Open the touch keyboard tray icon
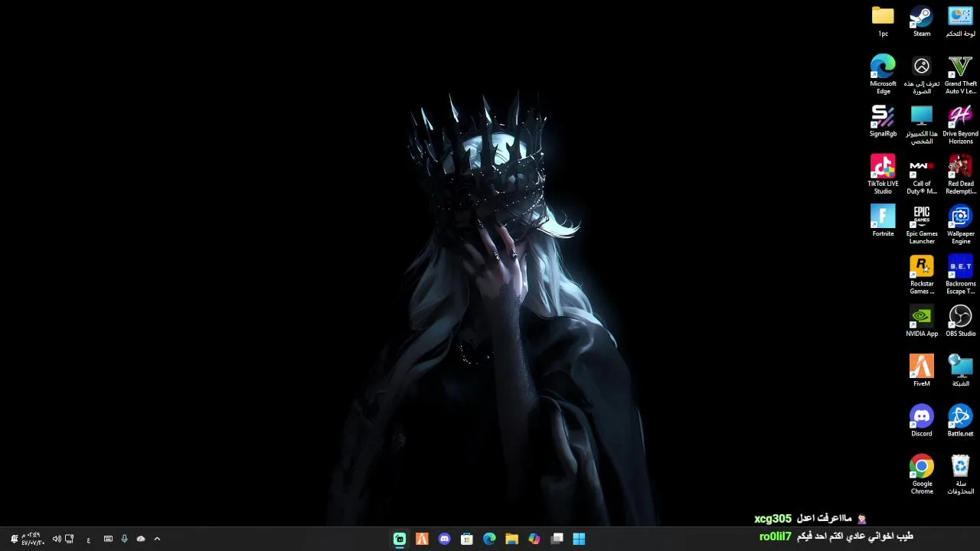Image resolution: width=980 pixels, height=551 pixels. pyautogui.click(x=108, y=539)
